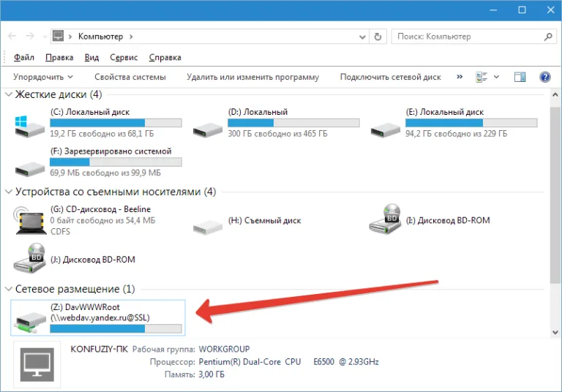Collapse Устройства со съемными носителями group
The width and height of the screenshot is (562, 392).
coord(9,192)
